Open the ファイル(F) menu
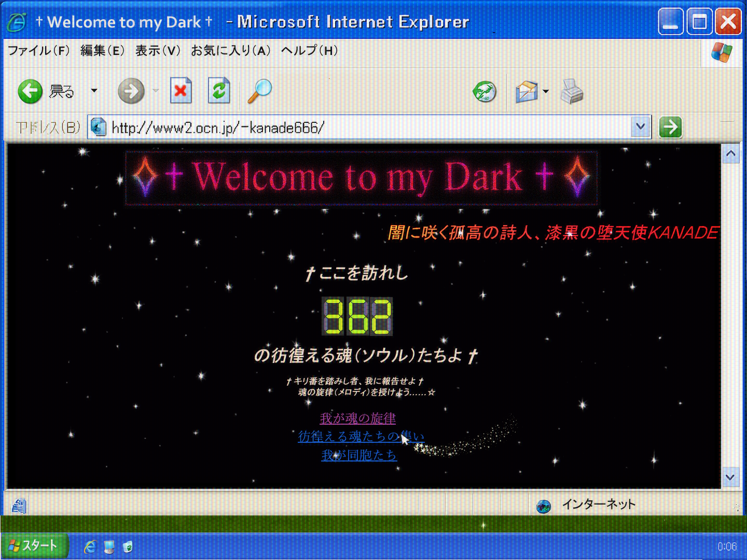The height and width of the screenshot is (560, 747). pos(38,50)
